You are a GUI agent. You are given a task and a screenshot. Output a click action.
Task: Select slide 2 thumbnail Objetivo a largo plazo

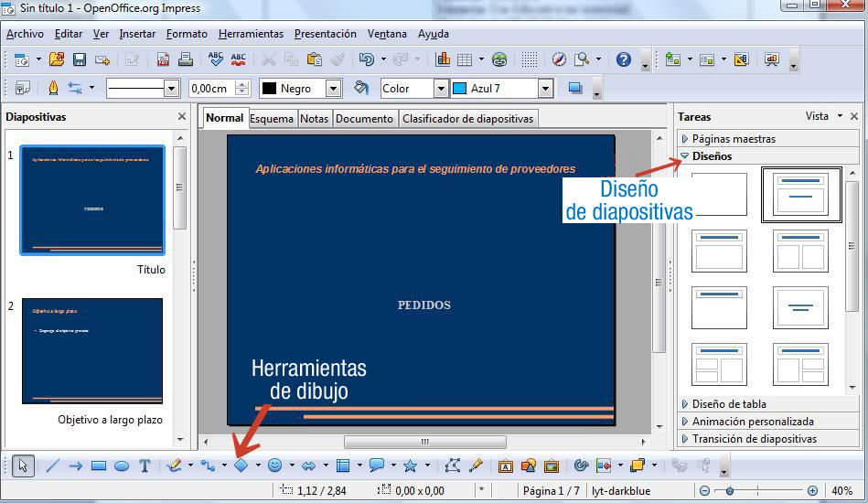(92, 350)
